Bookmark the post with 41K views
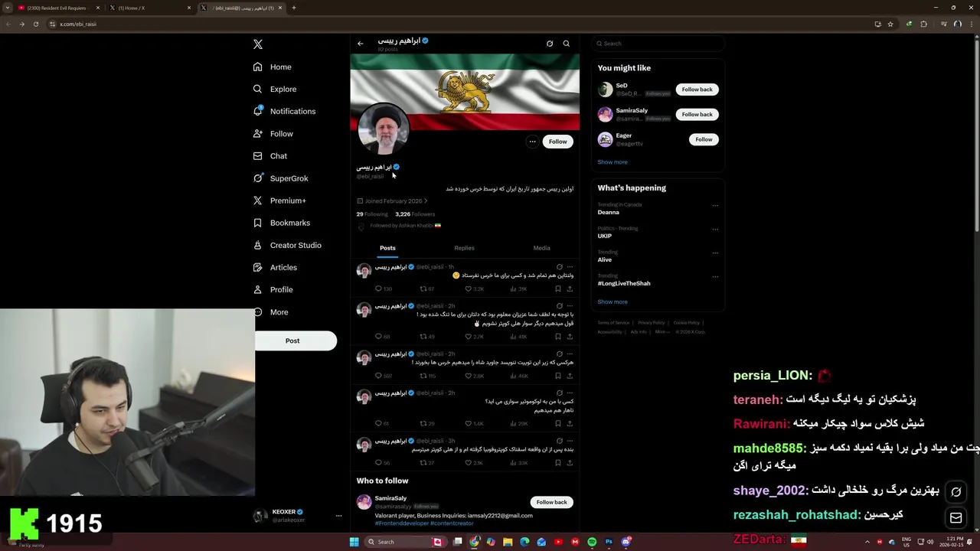The image size is (980, 551). [x=558, y=337]
